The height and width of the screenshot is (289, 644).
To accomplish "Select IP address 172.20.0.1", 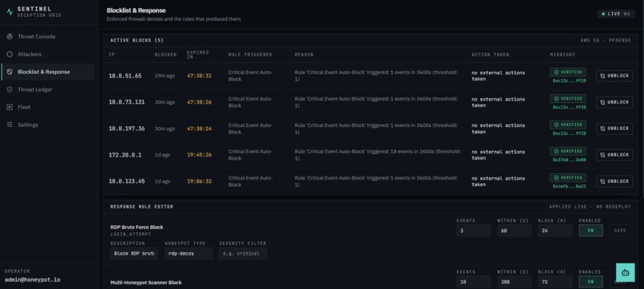I will (125, 155).
